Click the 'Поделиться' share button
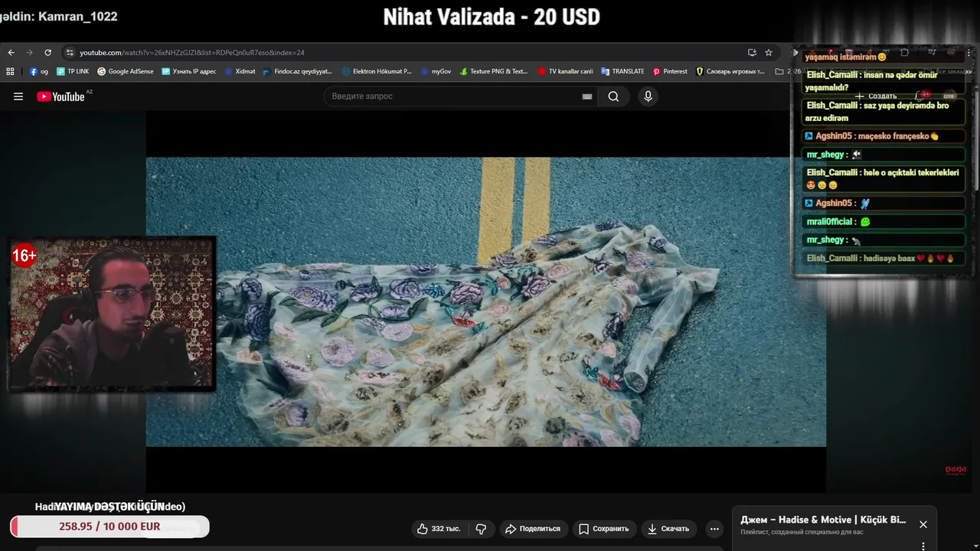 pos(532,529)
